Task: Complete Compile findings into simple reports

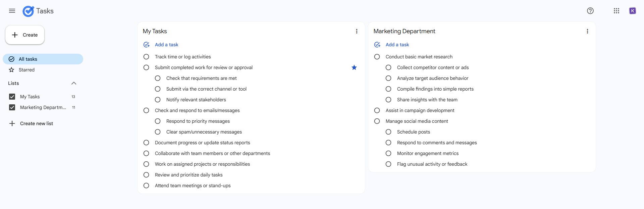Action: click(x=388, y=89)
